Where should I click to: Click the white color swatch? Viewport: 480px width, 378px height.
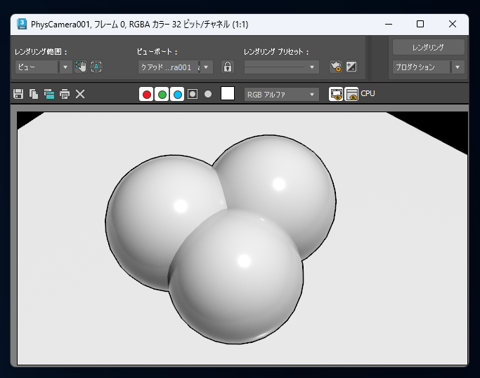tap(228, 94)
